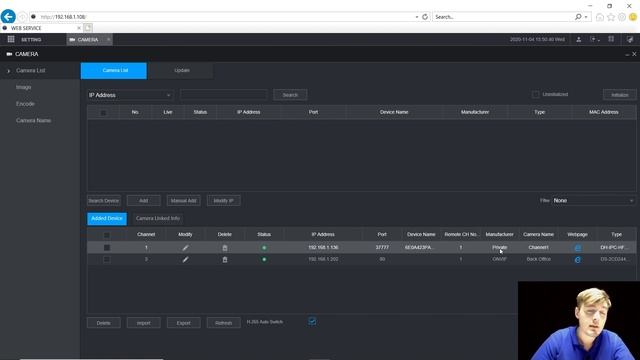640x360 pixels.
Task: Open browser home icon
Action: [600, 17]
